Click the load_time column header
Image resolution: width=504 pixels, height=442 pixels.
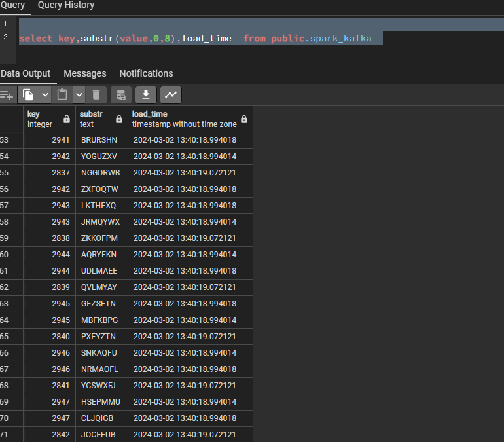tap(183, 119)
